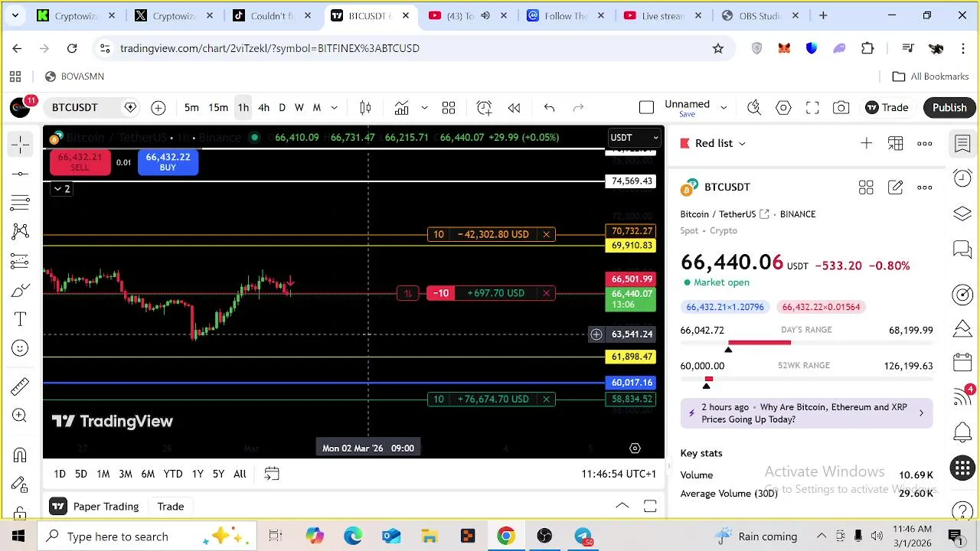Select the text annotation tool

[x=21, y=319]
